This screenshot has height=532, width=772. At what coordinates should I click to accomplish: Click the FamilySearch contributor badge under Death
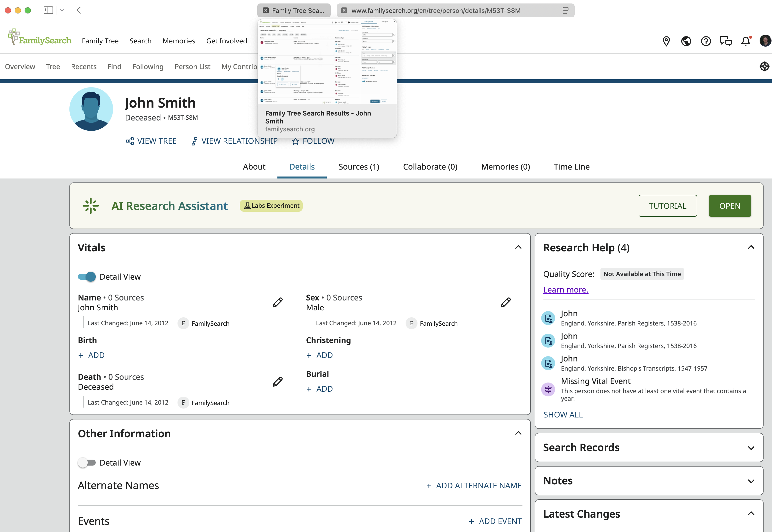point(204,403)
